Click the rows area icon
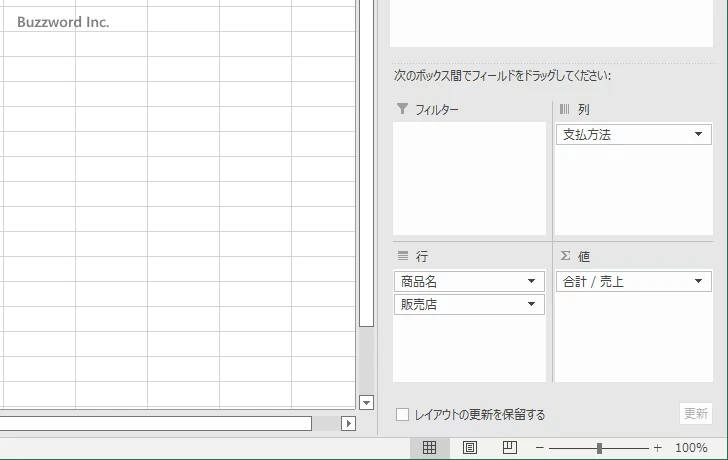The image size is (728, 460). point(402,256)
